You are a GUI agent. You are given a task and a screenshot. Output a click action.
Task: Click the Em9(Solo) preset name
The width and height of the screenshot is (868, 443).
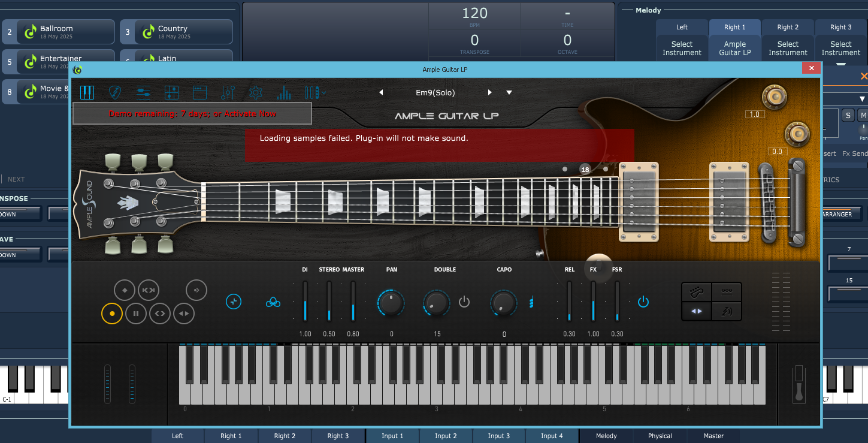(435, 92)
